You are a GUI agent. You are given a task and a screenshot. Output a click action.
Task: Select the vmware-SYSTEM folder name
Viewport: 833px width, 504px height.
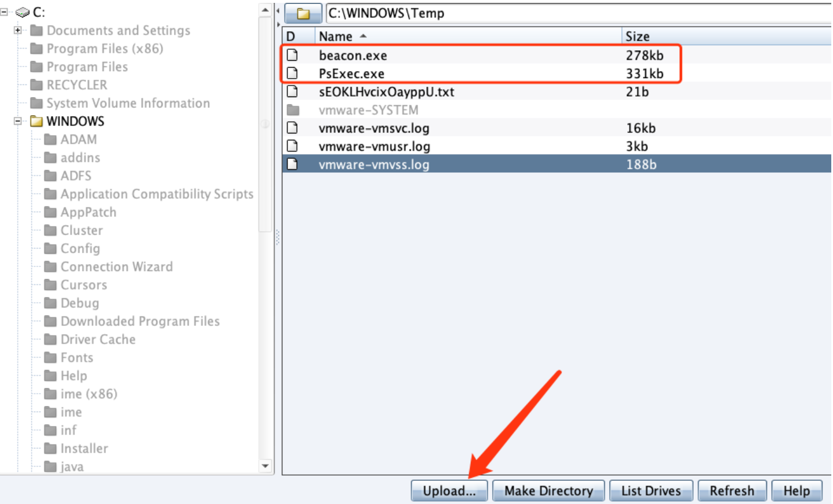pos(368,110)
